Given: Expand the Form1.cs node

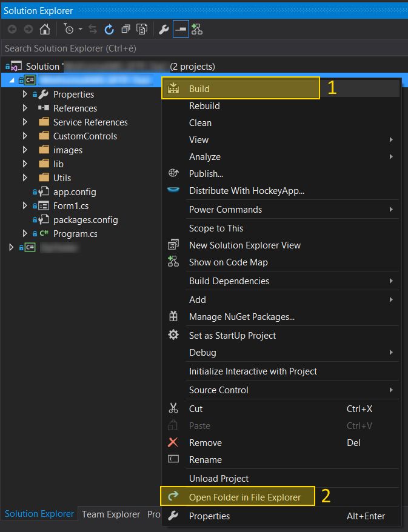Looking at the screenshot, I should [x=24, y=205].
